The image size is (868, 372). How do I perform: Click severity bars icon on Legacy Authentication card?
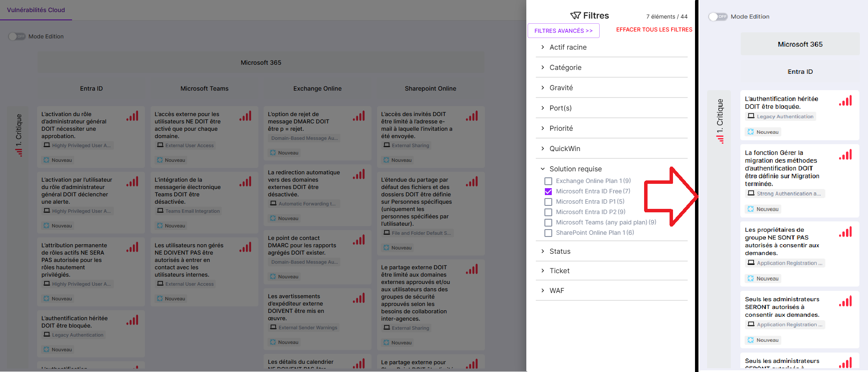pos(845,101)
